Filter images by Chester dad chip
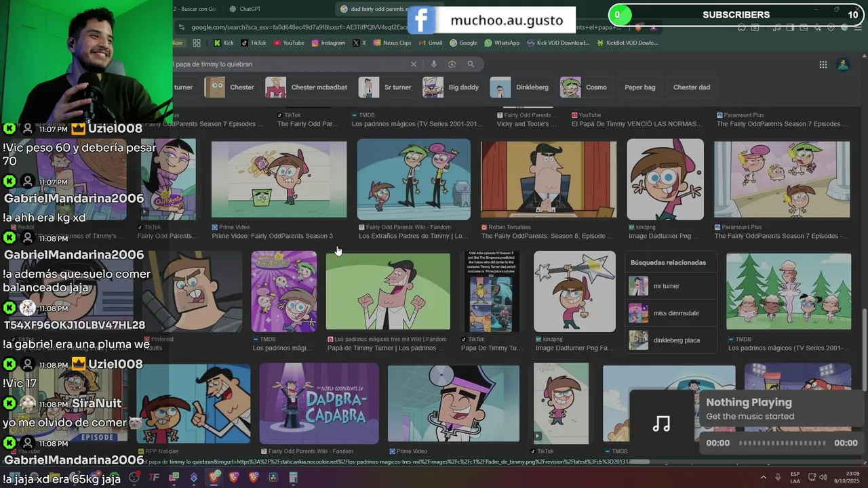 [691, 87]
